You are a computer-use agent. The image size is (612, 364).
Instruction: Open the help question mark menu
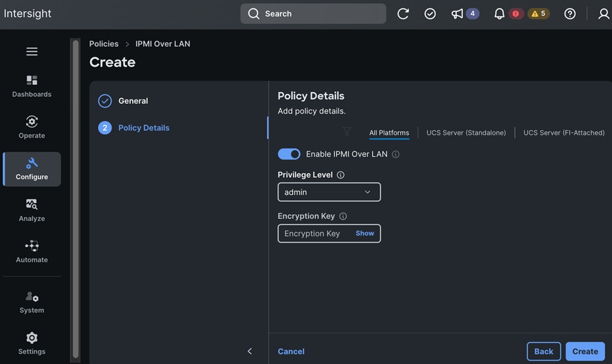(569, 14)
